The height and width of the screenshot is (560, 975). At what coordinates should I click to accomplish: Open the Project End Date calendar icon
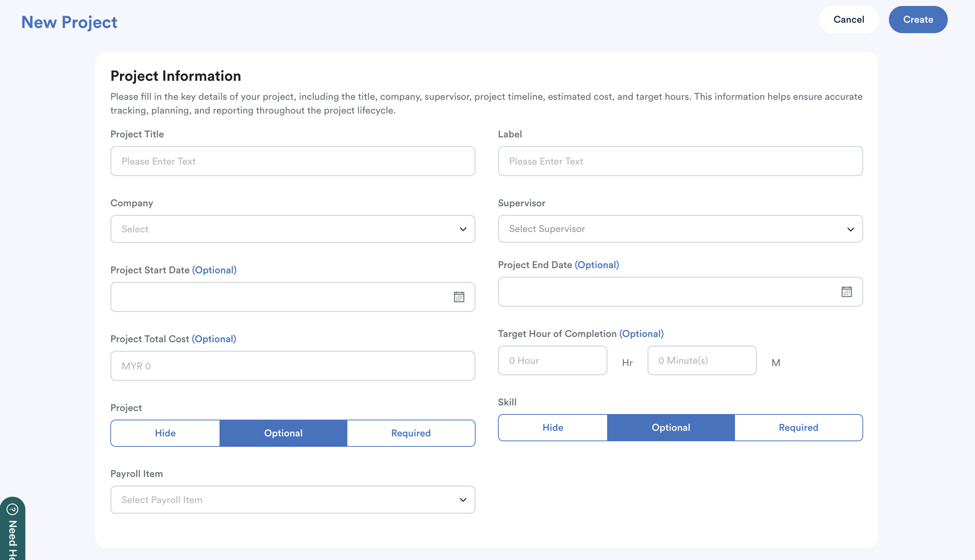[x=846, y=292]
